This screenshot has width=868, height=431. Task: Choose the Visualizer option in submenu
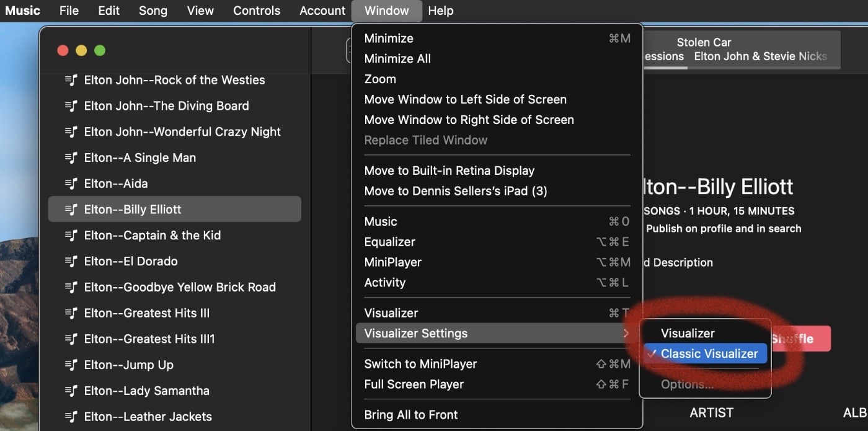click(688, 333)
